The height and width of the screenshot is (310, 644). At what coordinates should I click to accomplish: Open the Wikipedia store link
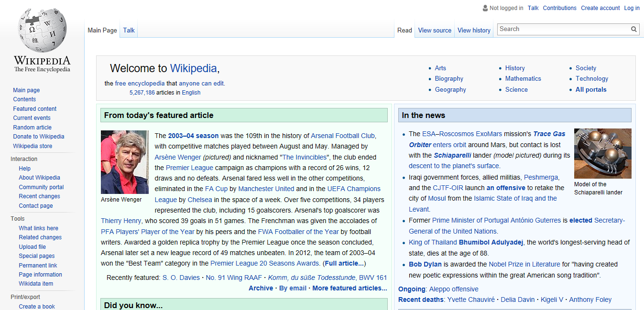[33, 146]
